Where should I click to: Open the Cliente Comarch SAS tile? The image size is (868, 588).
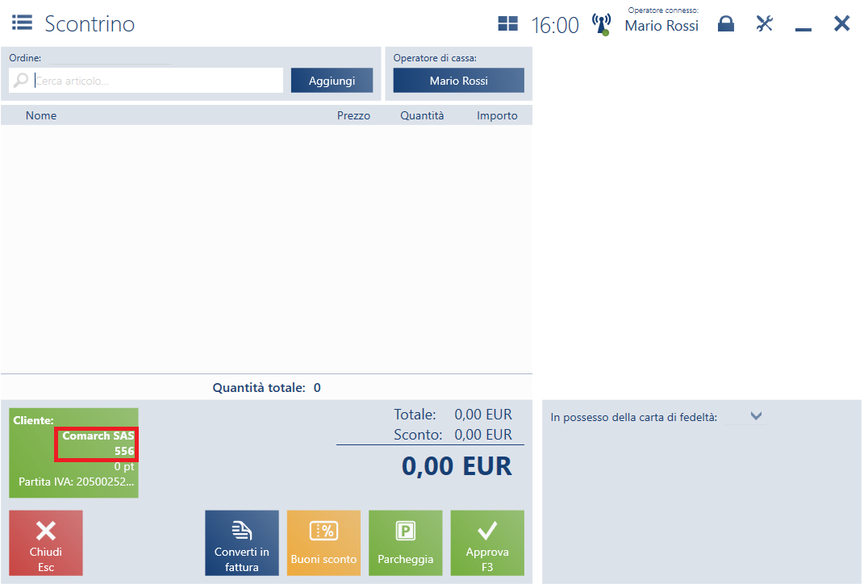tap(73, 453)
